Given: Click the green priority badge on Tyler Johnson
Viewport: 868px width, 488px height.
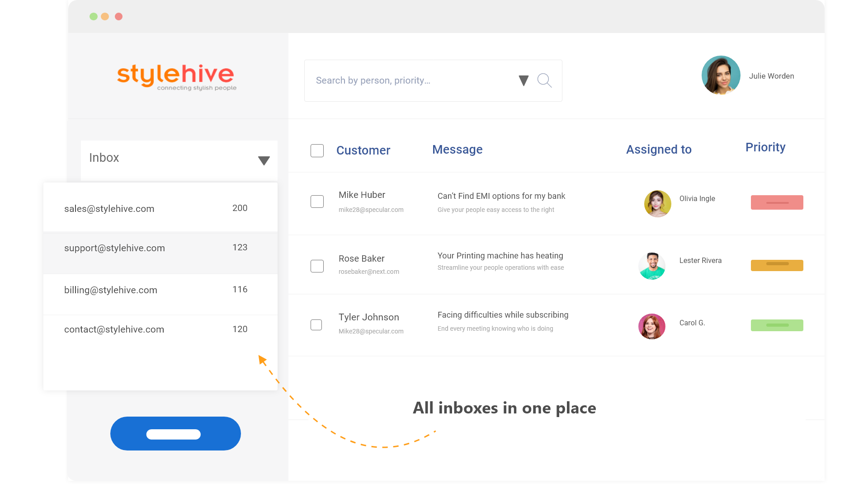Looking at the screenshot, I should click(777, 324).
